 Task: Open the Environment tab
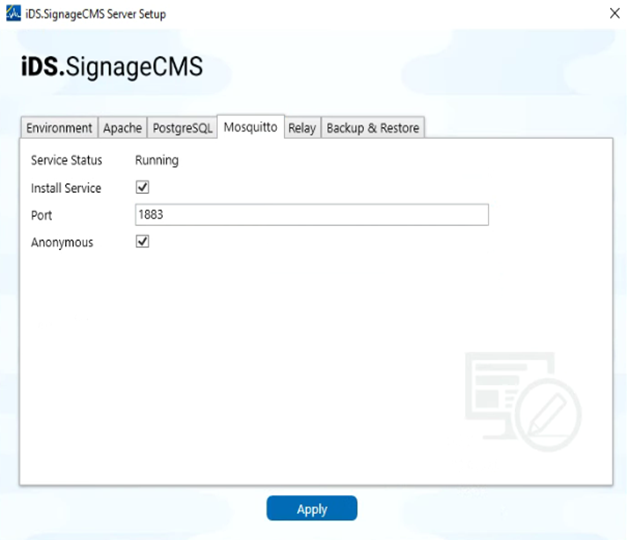tap(59, 128)
